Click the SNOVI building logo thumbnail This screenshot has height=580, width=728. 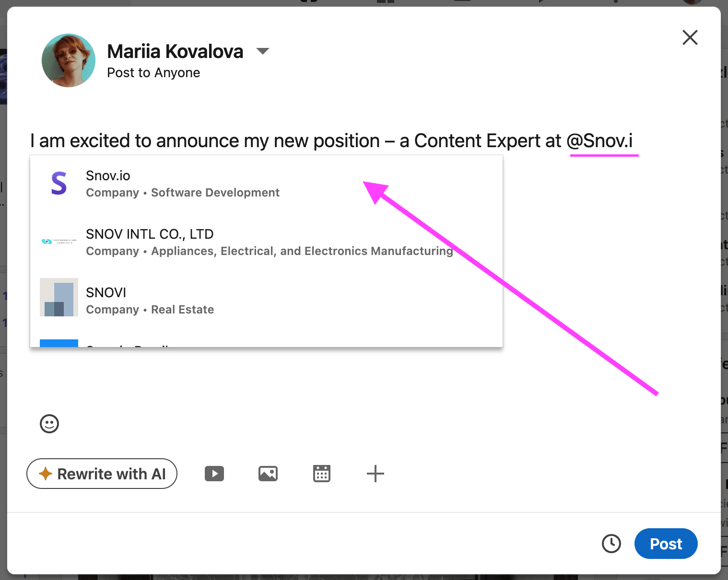59,297
